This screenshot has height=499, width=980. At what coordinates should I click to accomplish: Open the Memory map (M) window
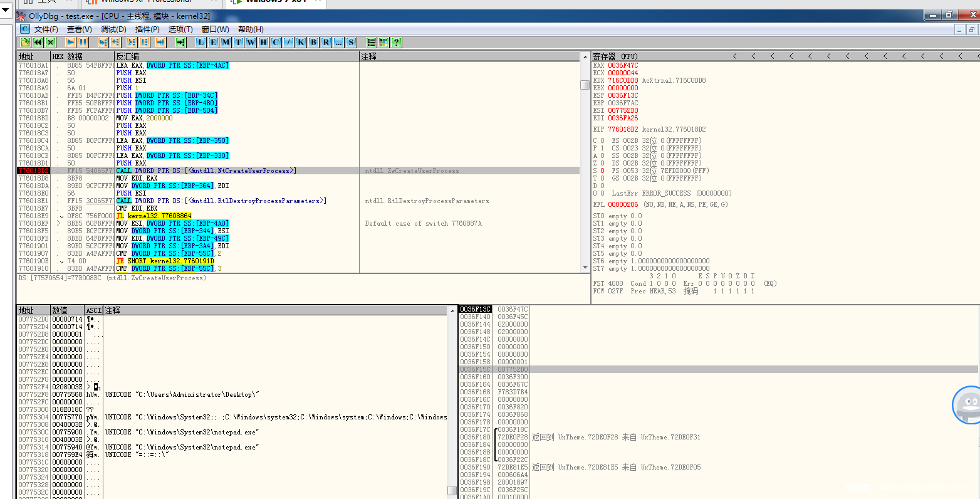coord(226,42)
